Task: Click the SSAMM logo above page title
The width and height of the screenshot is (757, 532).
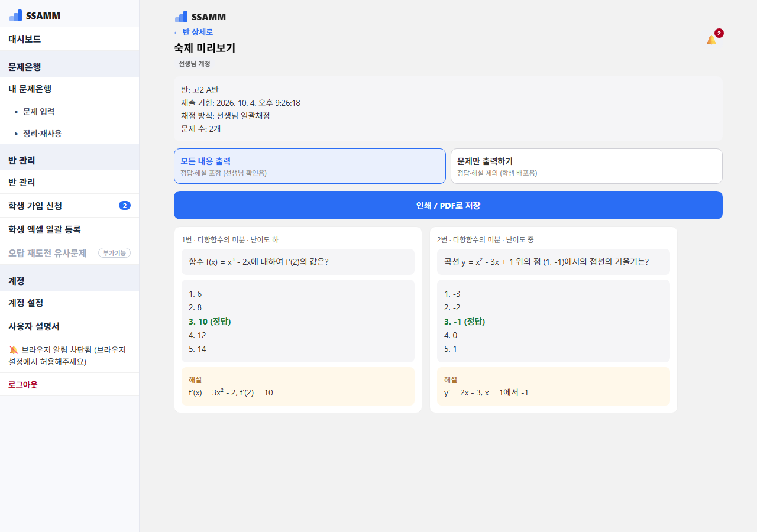Action: pos(200,17)
